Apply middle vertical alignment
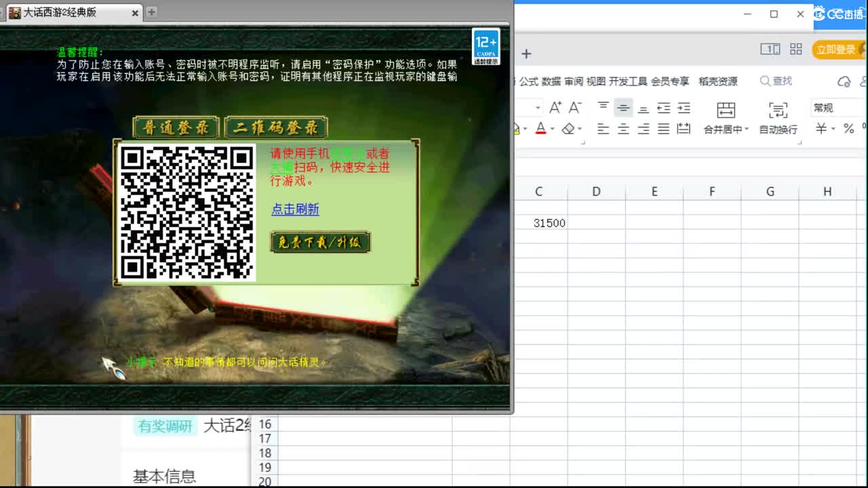The image size is (868, 488). coord(623,107)
